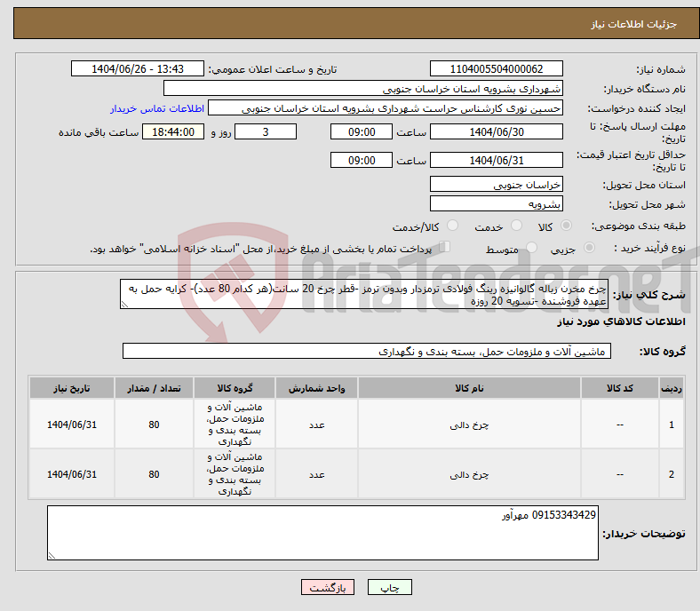Click the ایجاد کننده درخواست field
Image resolution: width=700 pixels, height=611 pixels.
tap(386, 108)
